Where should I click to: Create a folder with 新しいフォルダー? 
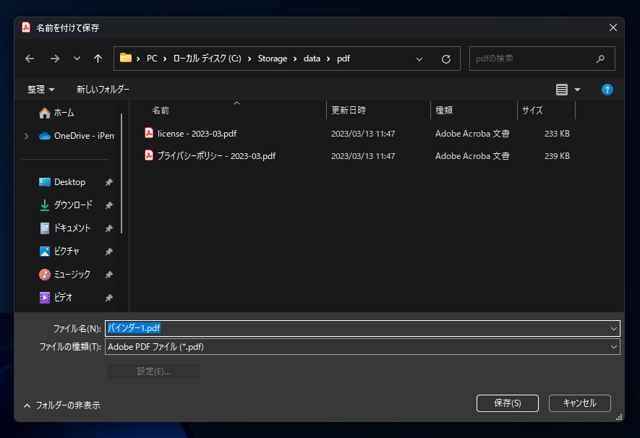coord(103,89)
